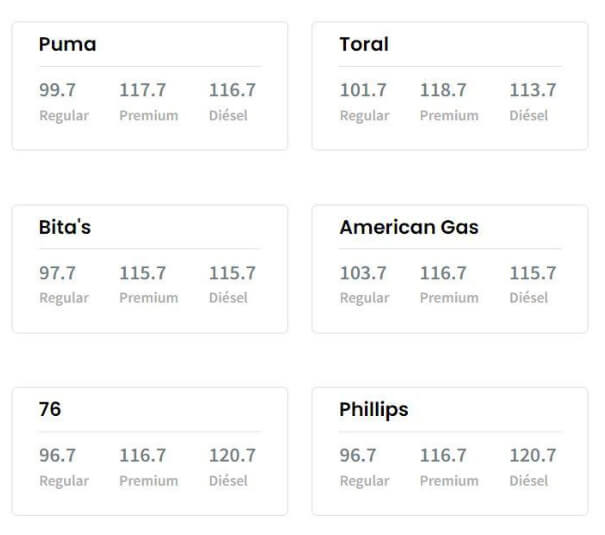
Task: Click Puma's regular price 99.7
Action: (x=58, y=90)
